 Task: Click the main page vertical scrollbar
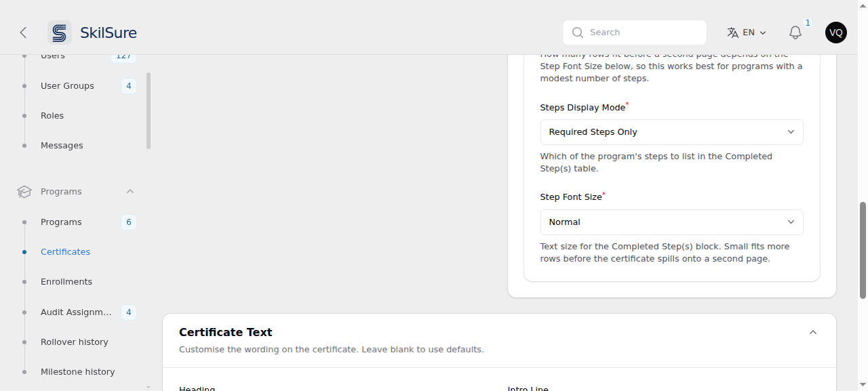point(863,249)
